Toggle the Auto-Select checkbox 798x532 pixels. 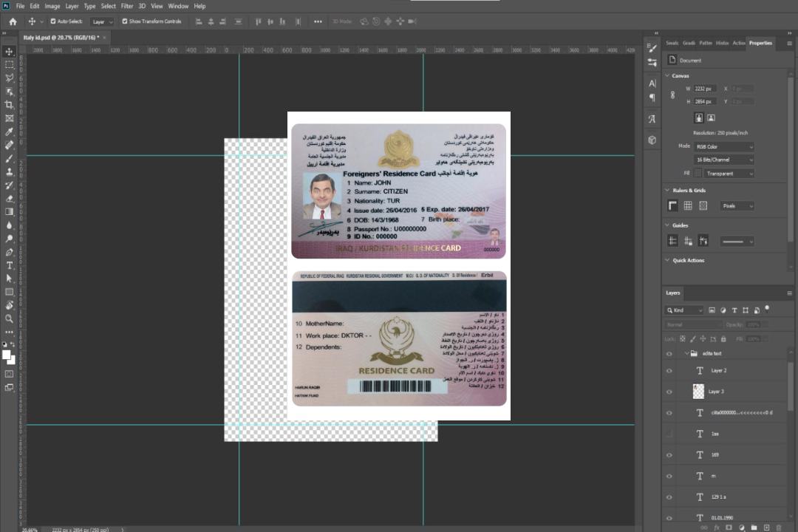53,21
